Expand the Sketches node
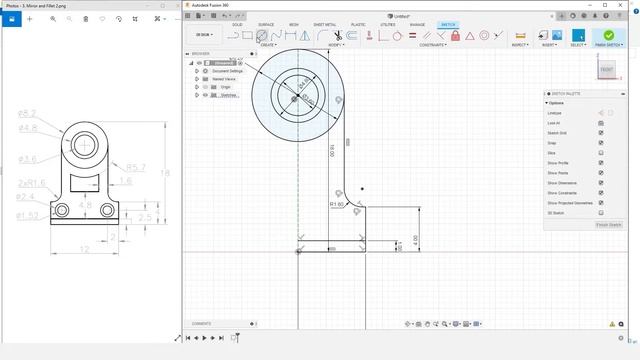This screenshot has width=640, height=360. click(197, 95)
